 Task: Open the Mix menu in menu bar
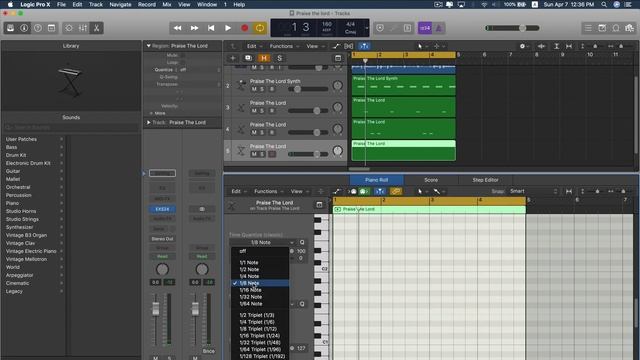coord(167,4)
